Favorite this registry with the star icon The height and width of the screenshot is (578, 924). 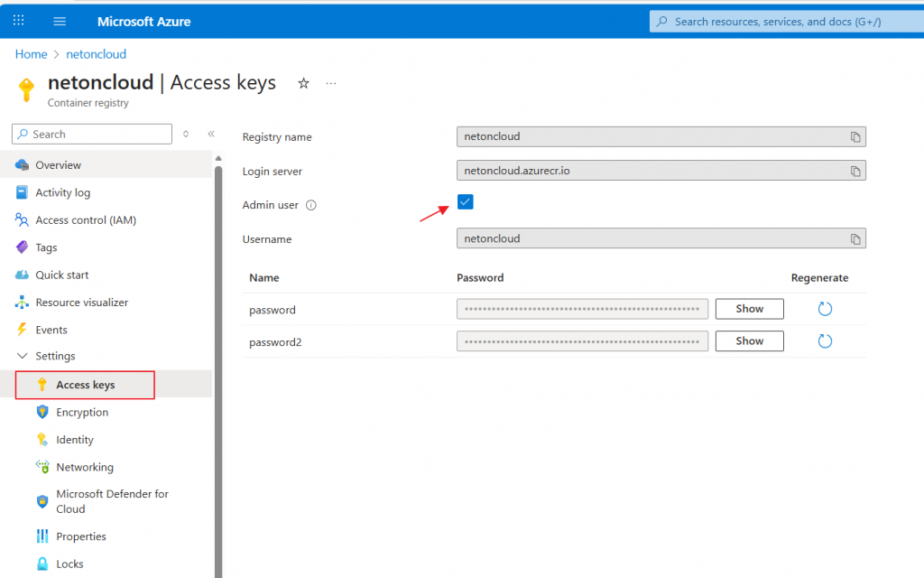point(303,83)
